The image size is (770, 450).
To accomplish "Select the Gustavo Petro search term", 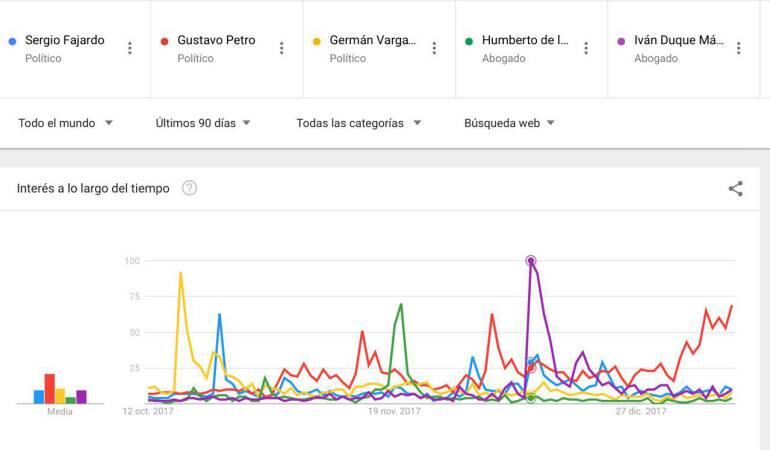I will pyautogui.click(x=216, y=41).
